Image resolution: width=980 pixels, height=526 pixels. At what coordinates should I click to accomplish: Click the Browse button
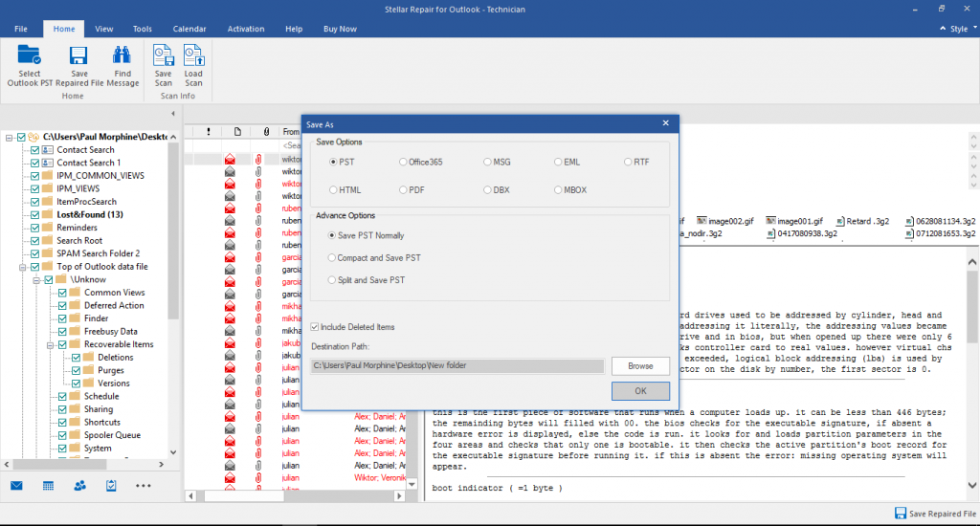[x=640, y=366]
